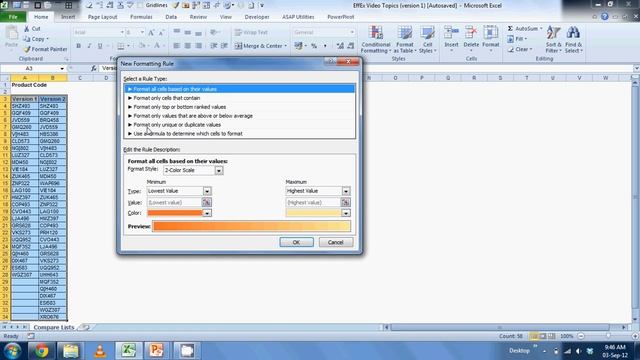Open Format as Table gallery
The width and height of the screenshot is (640, 360).
click(405, 39)
